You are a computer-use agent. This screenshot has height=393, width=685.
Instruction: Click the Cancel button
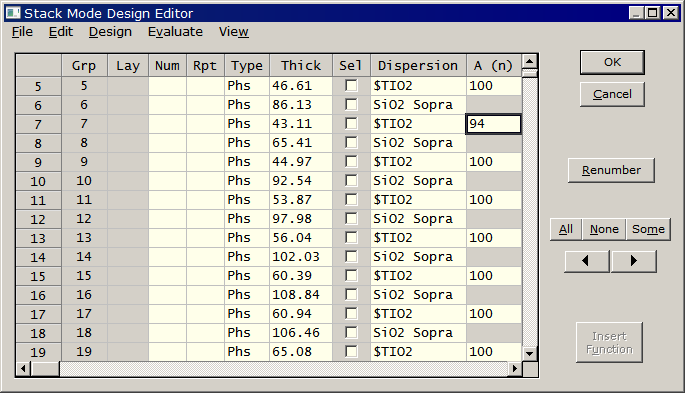click(612, 94)
